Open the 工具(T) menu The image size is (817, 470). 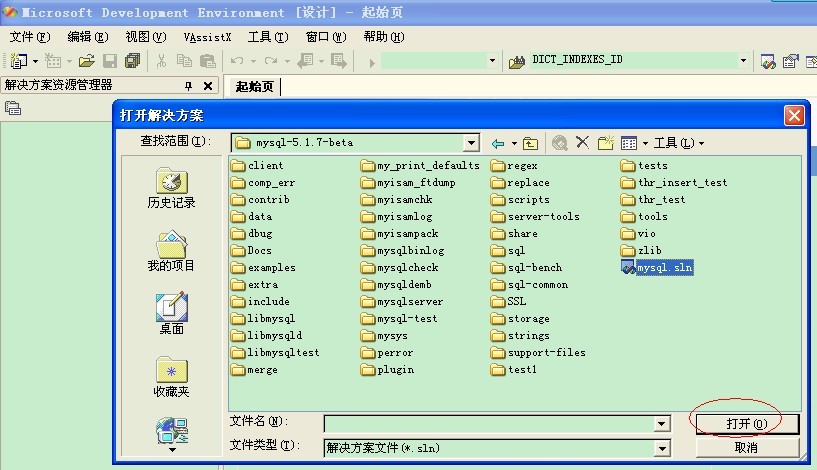(x=268, y=36)
